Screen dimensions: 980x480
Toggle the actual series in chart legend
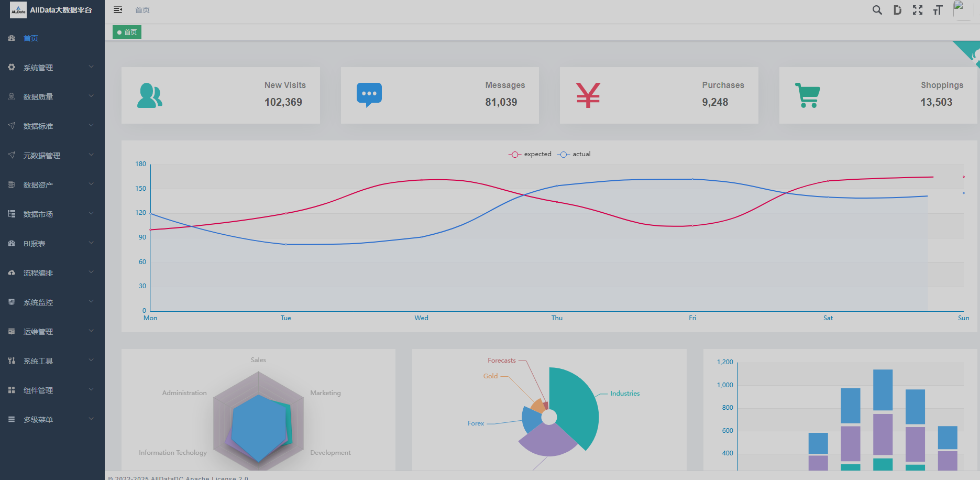coord(574,154)
